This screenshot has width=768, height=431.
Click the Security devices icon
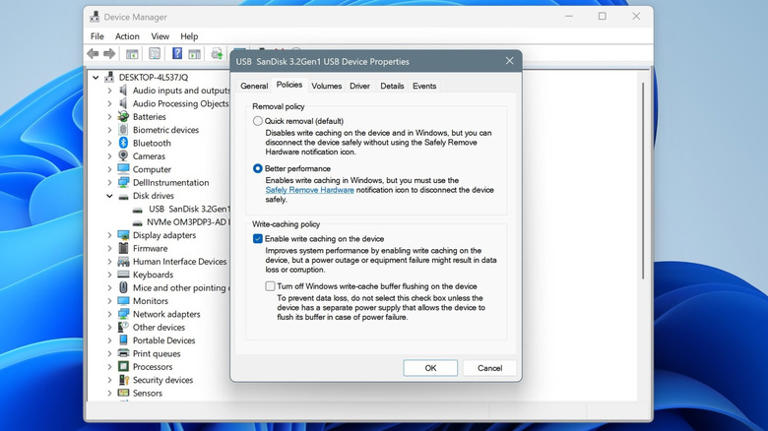click(123, 380)
